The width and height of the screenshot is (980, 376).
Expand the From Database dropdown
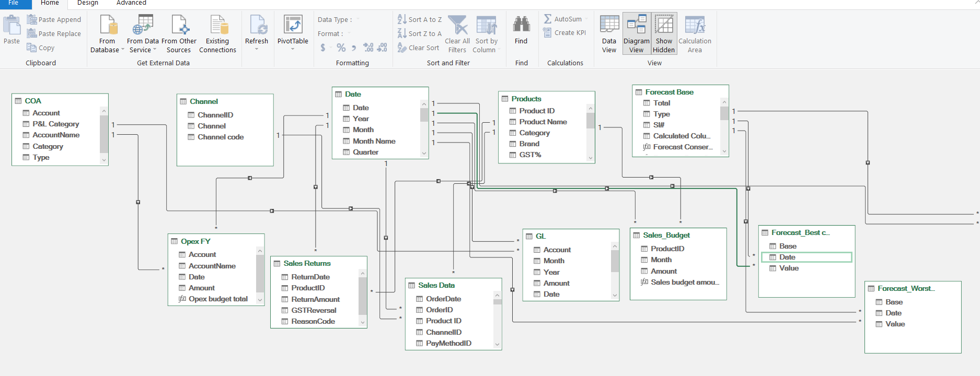123,50
